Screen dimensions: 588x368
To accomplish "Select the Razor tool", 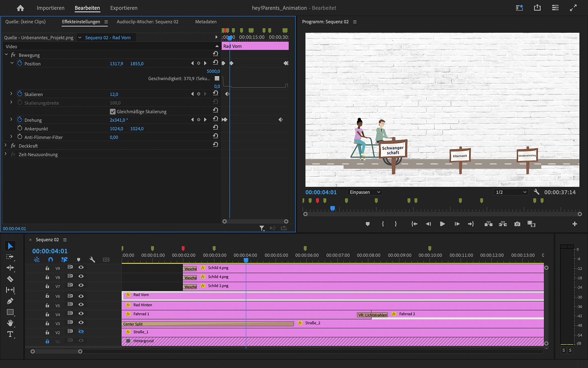I will (x=10, y=279).
